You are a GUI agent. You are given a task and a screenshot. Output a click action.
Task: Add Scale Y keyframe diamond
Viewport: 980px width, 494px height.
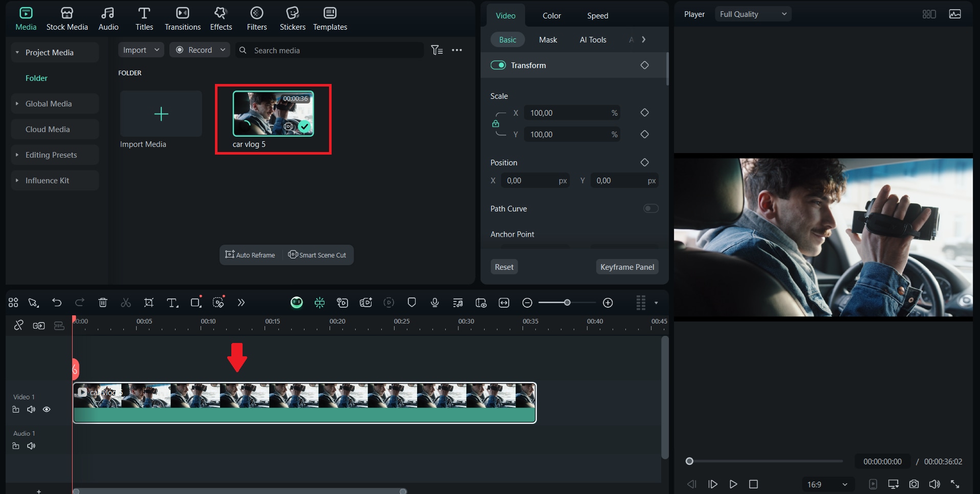click(645, 134)
